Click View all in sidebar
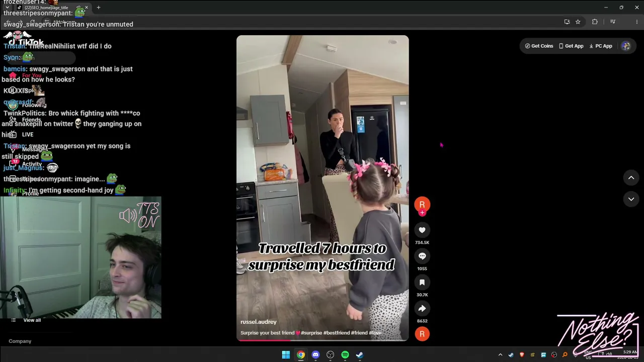The height and width of the screenshot is (362, 644). tap(32, 320)
